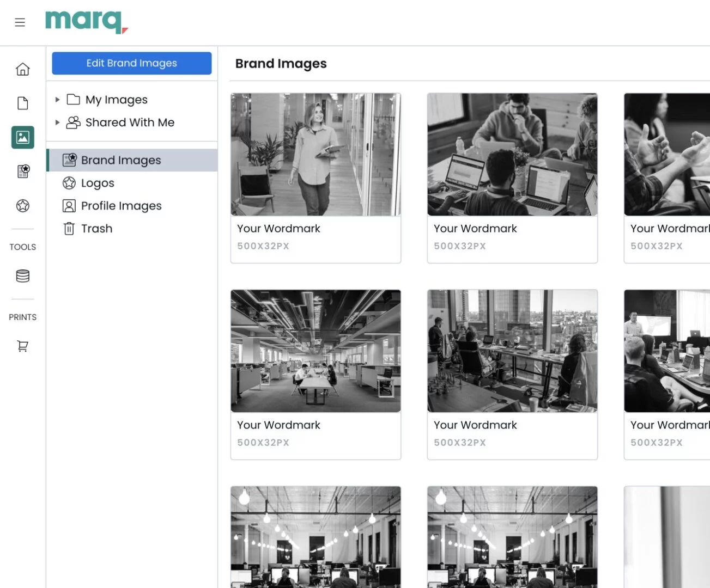
Task: Open the Home page from the sidebar
Action: [22, 69]
